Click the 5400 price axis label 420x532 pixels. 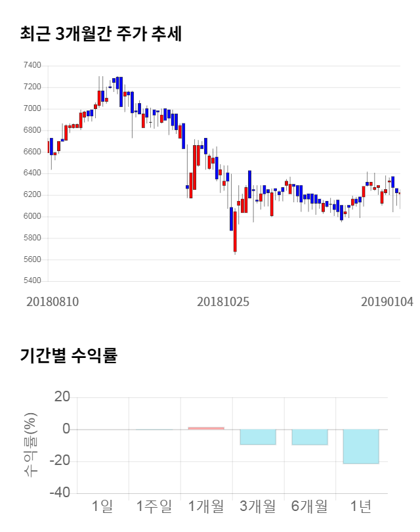(x=31, y=281)
